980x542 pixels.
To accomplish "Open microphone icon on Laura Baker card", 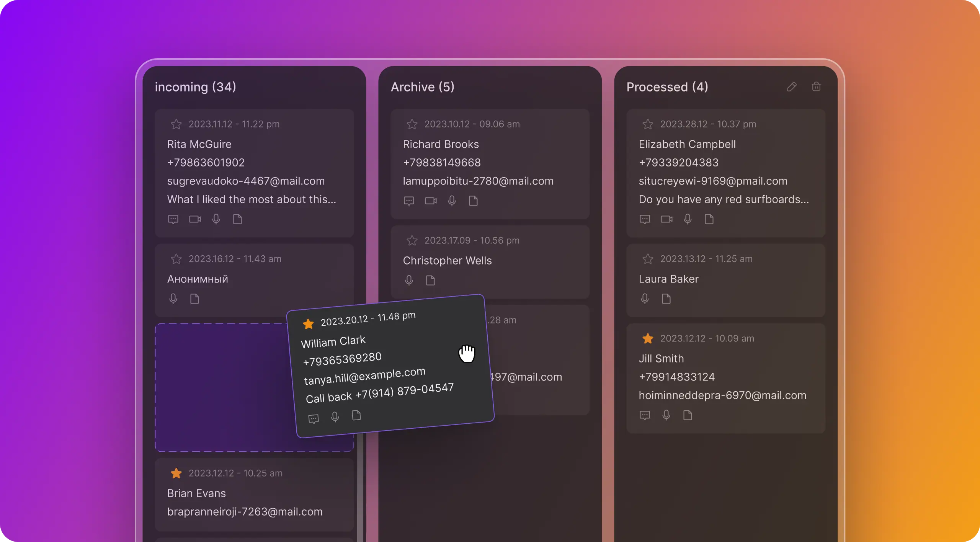I will coord(645,299).
